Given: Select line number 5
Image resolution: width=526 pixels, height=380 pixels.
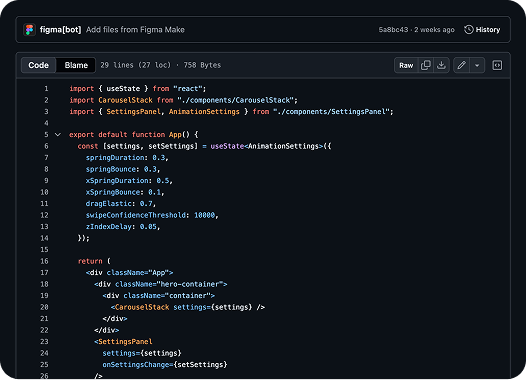Looking at the screenshot, I should 46,134.
